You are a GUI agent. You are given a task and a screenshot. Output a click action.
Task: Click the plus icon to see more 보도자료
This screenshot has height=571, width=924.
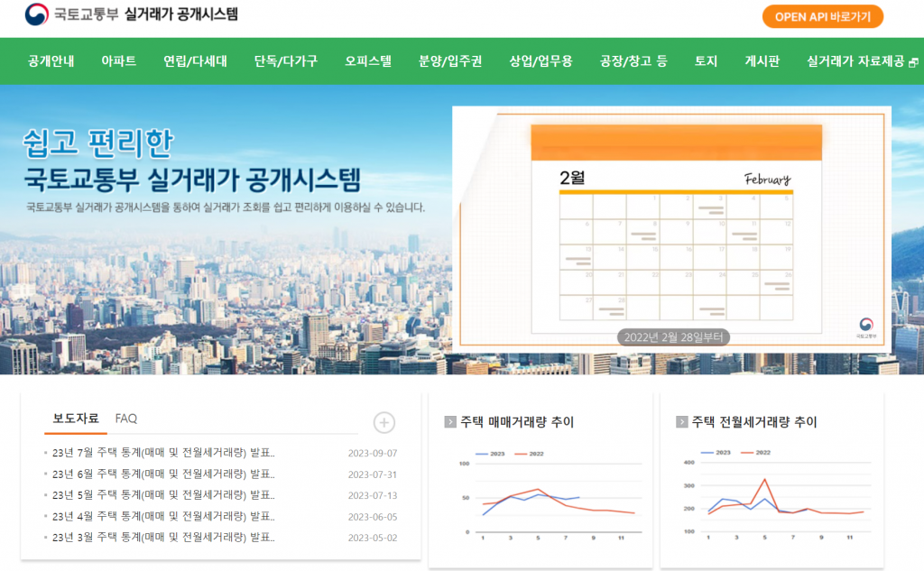(384, 422)
